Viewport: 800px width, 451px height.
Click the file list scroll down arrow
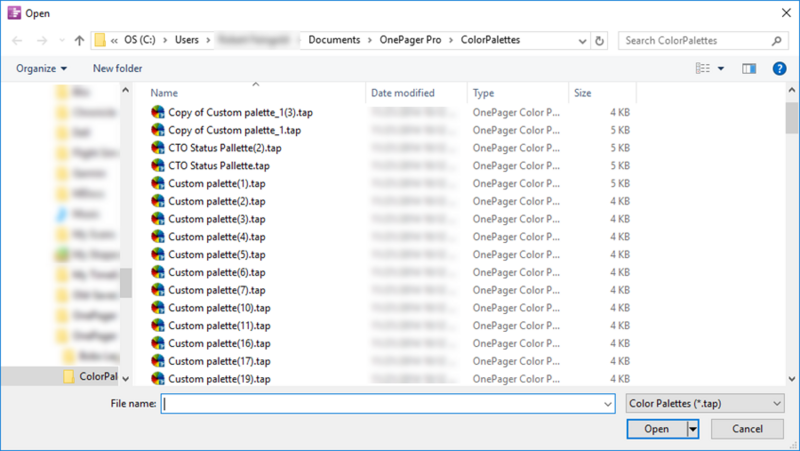[x=791, y=379]
